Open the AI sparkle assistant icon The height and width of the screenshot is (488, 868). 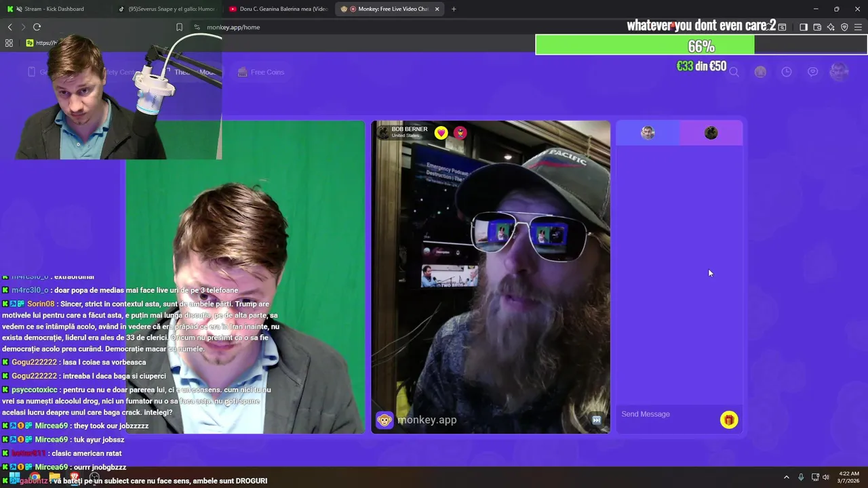(x=831, y=27)
